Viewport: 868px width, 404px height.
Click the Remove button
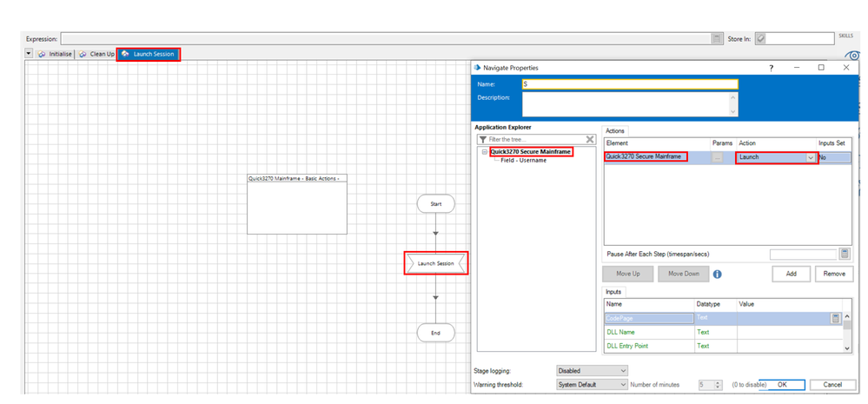(833, 274)
